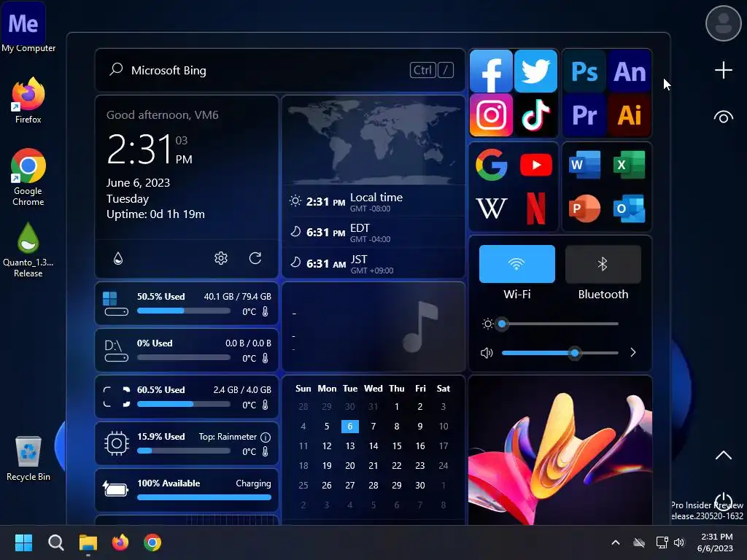
Task: Open Google Chrome from the taskbar
Action: (152, 542)
